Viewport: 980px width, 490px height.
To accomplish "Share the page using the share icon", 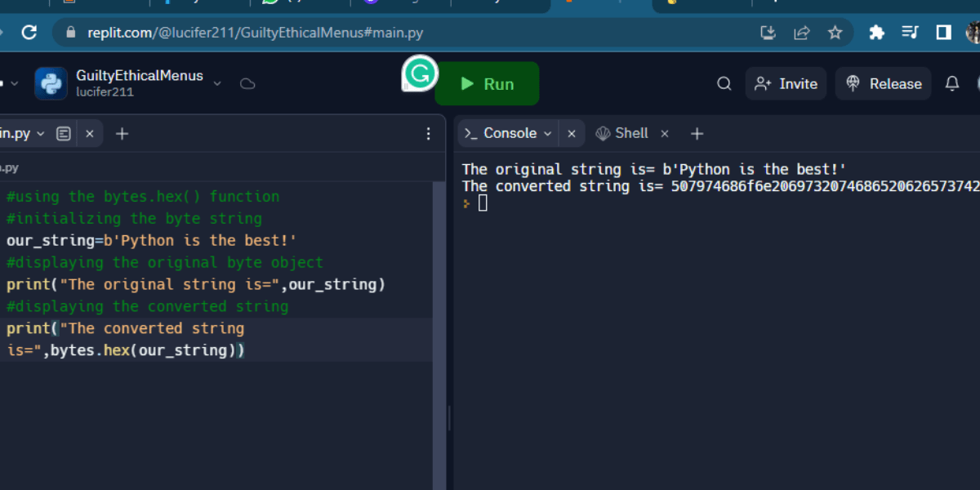I will (802, 33).
